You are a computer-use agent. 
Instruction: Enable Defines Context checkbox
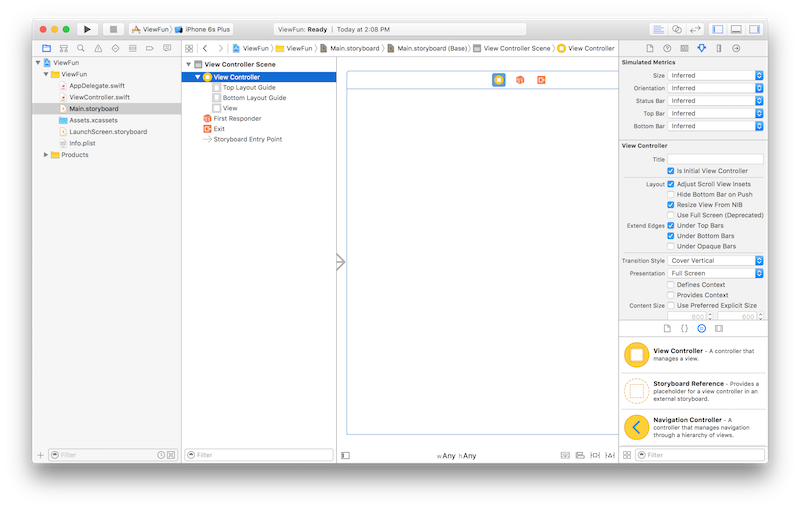[x=671, y=285]
